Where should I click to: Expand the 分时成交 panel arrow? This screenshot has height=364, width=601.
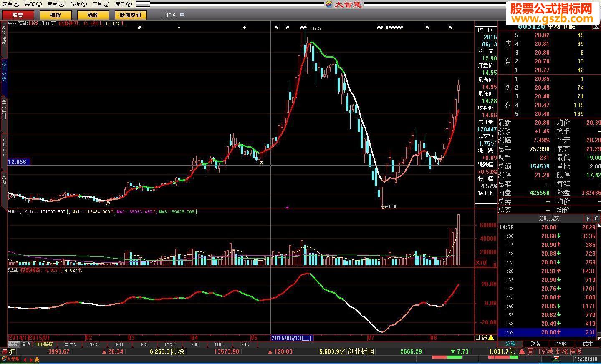point(588,218)
